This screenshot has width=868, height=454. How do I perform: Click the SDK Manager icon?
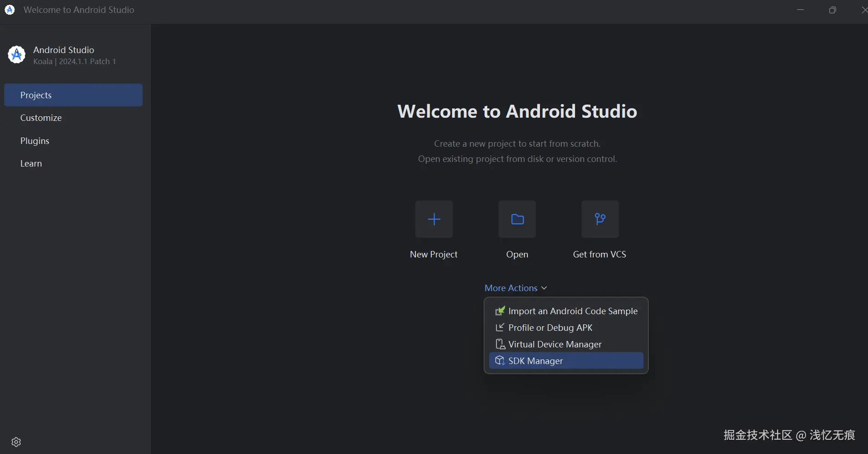500,361
